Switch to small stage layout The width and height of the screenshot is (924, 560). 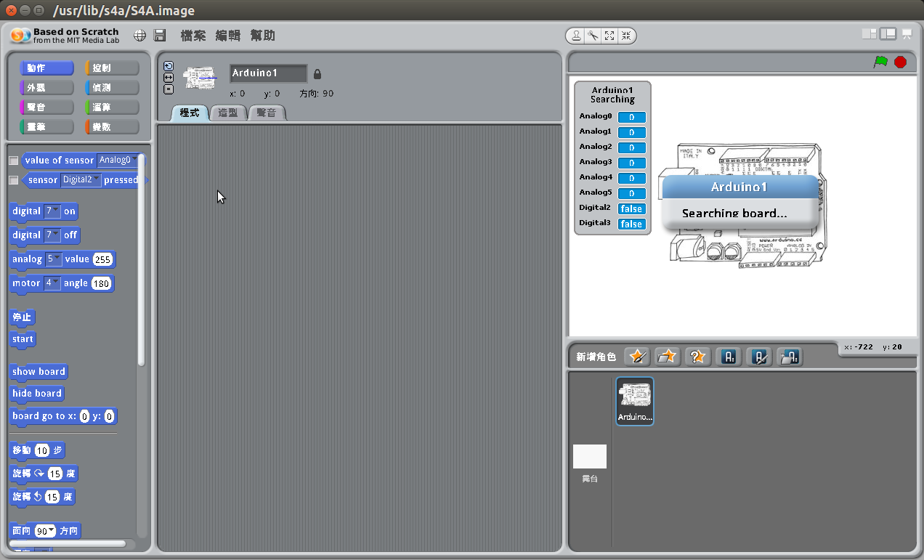pyautogui.click(x=869, y=34)
